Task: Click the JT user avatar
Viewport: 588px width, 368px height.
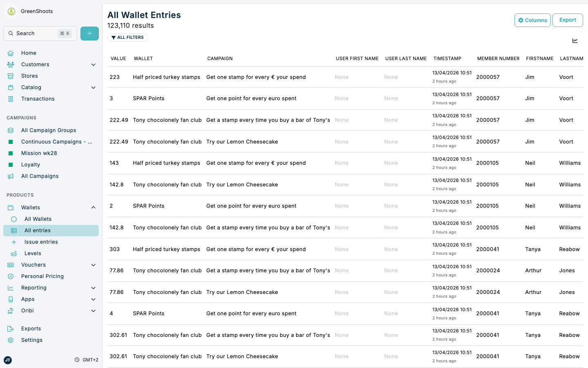Action: 7,360
